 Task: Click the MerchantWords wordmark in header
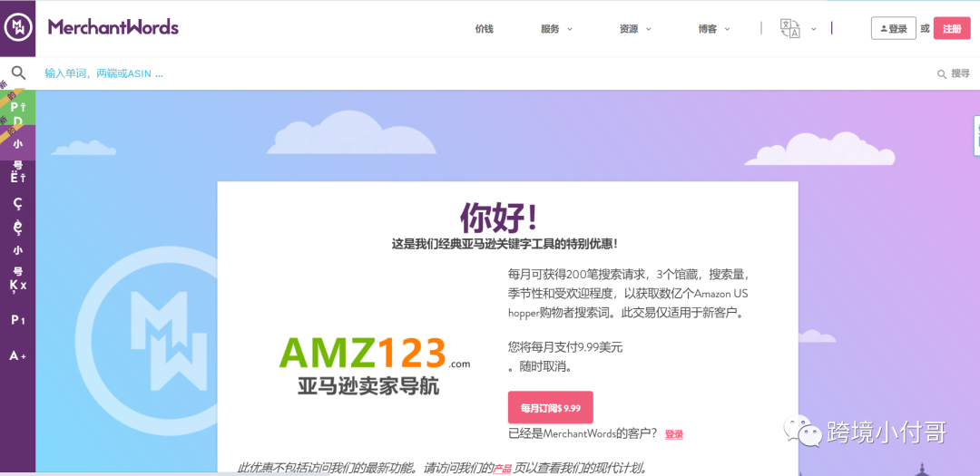pos(113,27)
